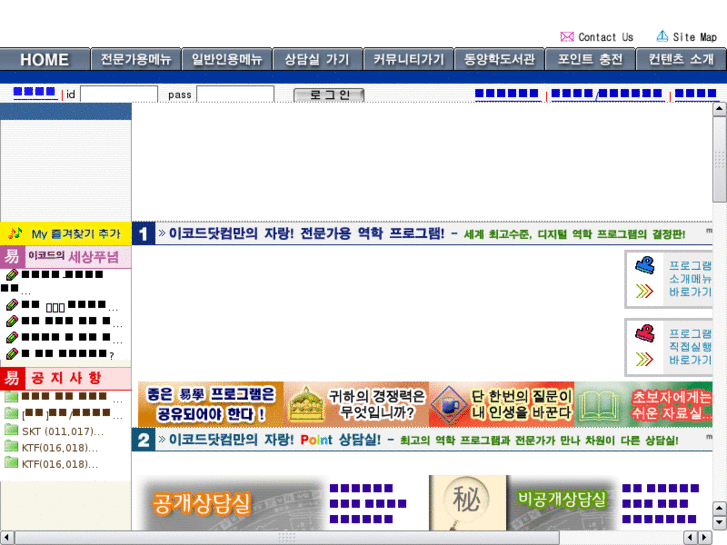Viewport: 727px width, 545px height.
Task: Click the vertical scrollbar up arrow at top
Action: [719, 109]
